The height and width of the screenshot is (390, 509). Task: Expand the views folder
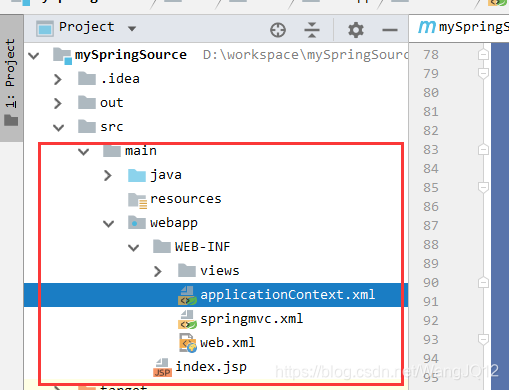pos(158,271)
